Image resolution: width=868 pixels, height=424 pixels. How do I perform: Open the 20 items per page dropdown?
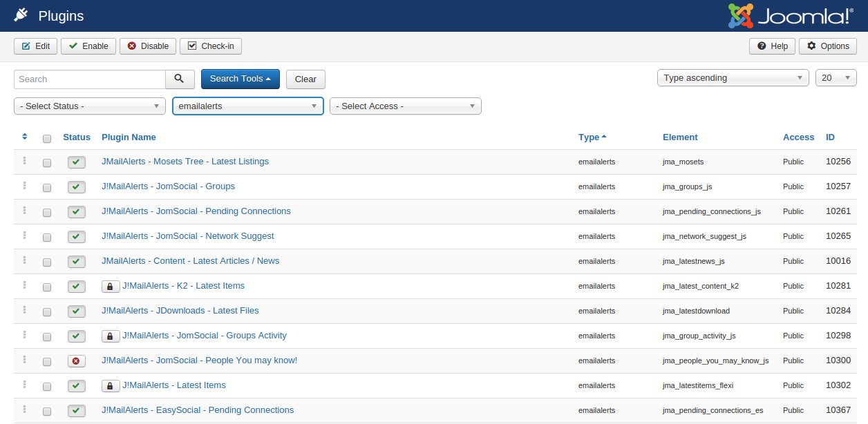836,78
